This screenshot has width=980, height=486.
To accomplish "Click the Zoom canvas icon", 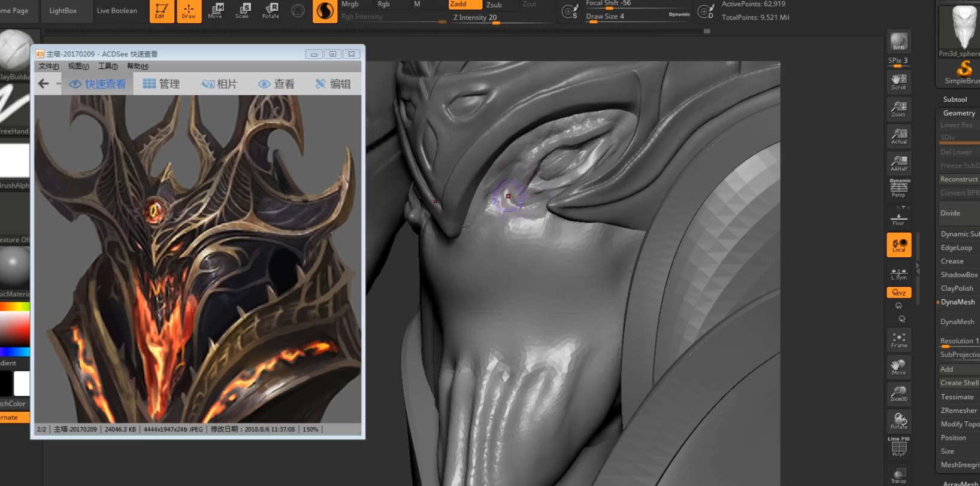I will (899, 109).
